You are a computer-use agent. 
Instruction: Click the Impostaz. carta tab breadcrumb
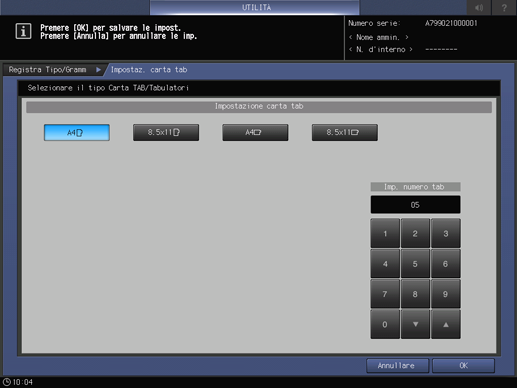(x=149, y=70)
